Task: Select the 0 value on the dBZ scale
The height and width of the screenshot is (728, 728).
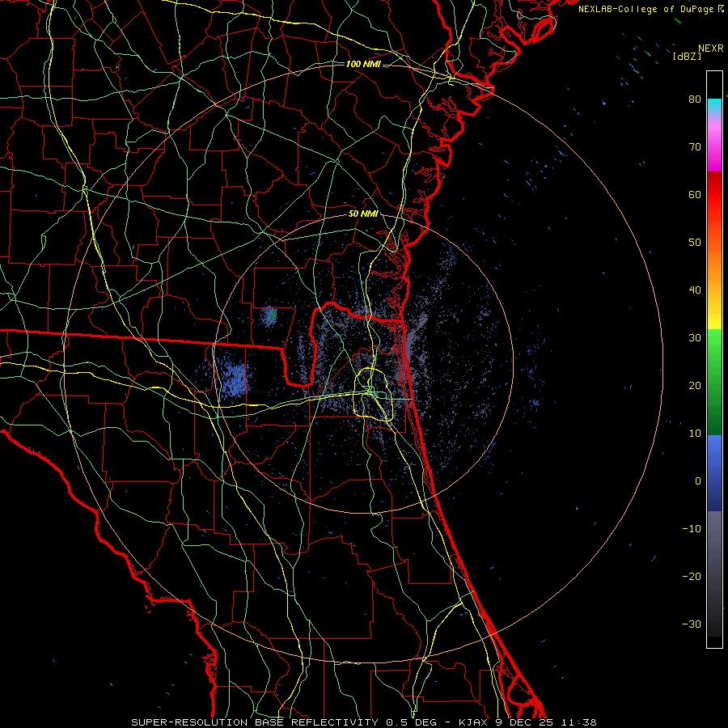Action: 698,481
